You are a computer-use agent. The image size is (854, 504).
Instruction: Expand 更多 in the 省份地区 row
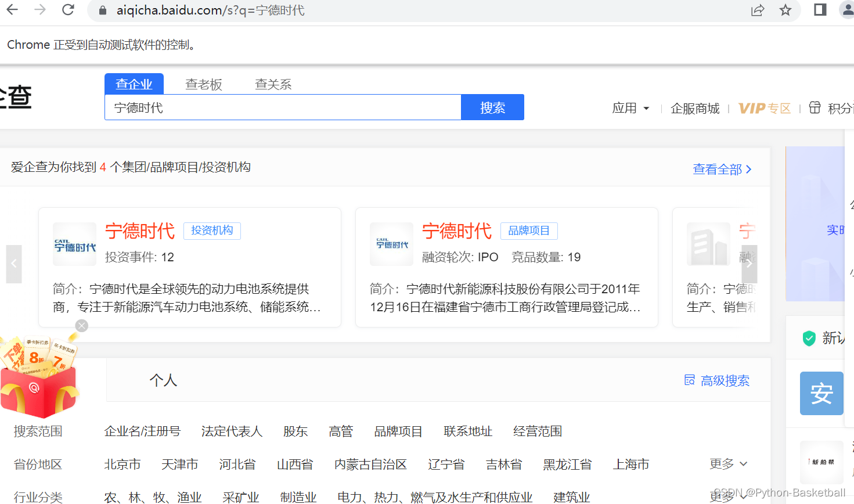coord(728,464)
